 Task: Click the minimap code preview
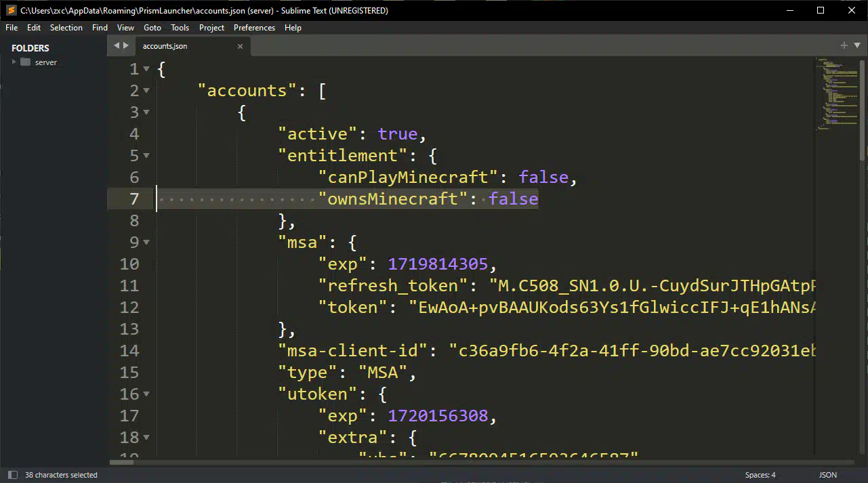tap(837, 93)
